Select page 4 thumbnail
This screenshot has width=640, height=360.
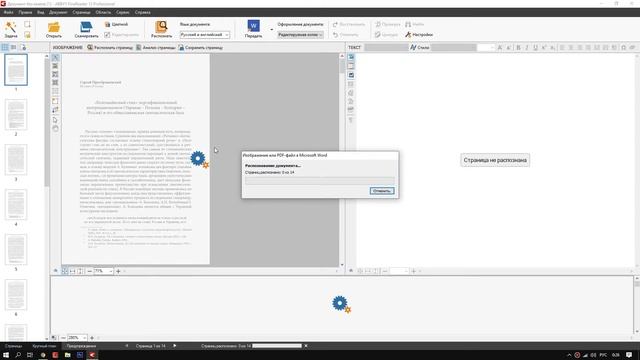pos(16,205)
